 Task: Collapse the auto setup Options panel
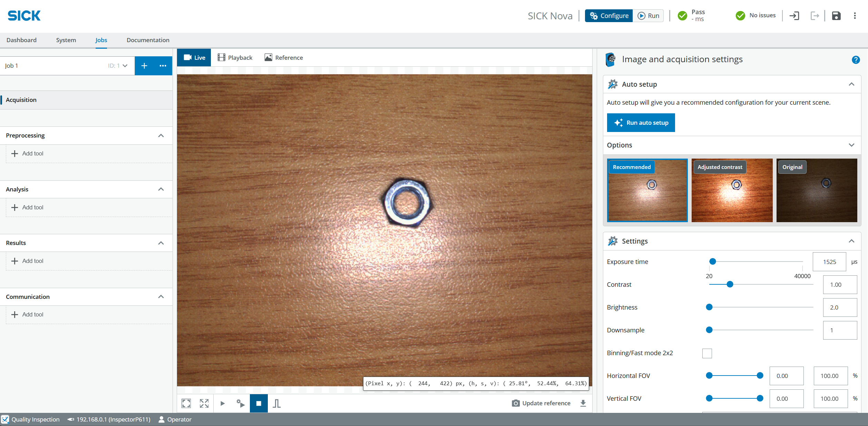point(851,145)
